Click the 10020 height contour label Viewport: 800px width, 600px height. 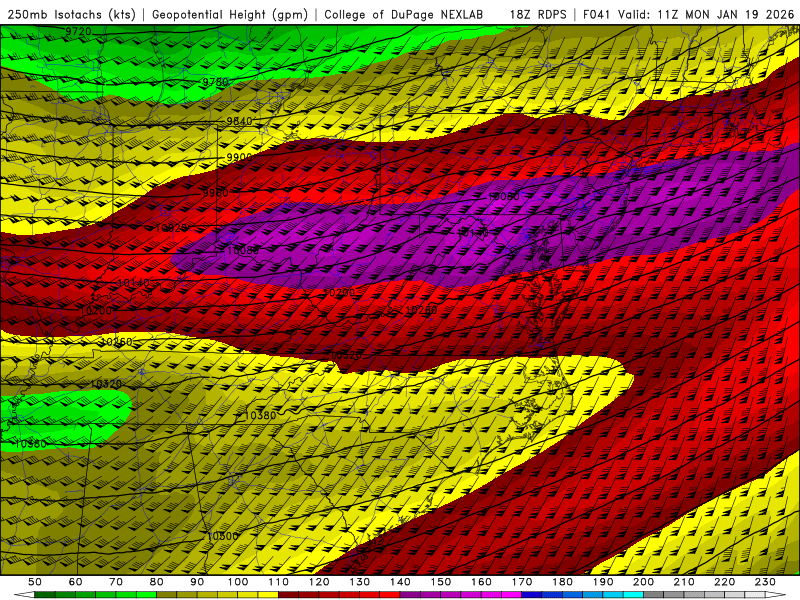tap(171, 228)
